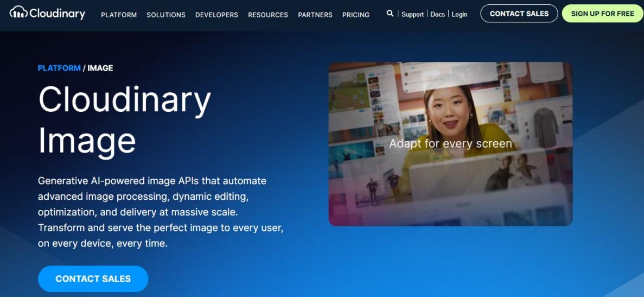644x297 pixels.
Task: Open the search magnifier icon
Action: 390,14
